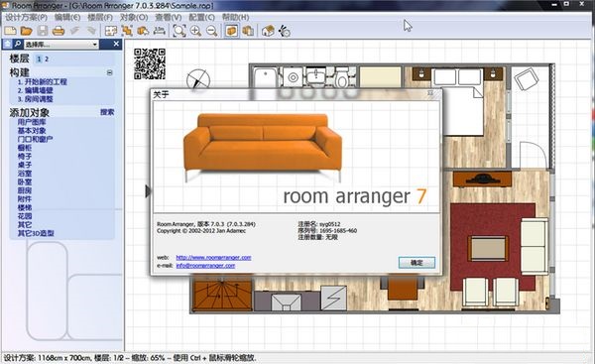Image resolution: width=595 pixels, height=364 pixels.
Task: Open the www.roomarranger.com link
Action: point(213,257)
